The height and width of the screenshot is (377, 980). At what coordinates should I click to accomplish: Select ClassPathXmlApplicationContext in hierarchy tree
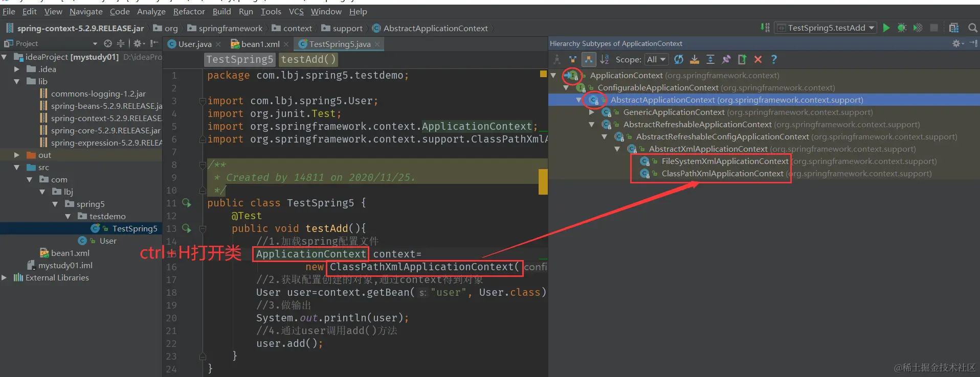pos(722,173)
